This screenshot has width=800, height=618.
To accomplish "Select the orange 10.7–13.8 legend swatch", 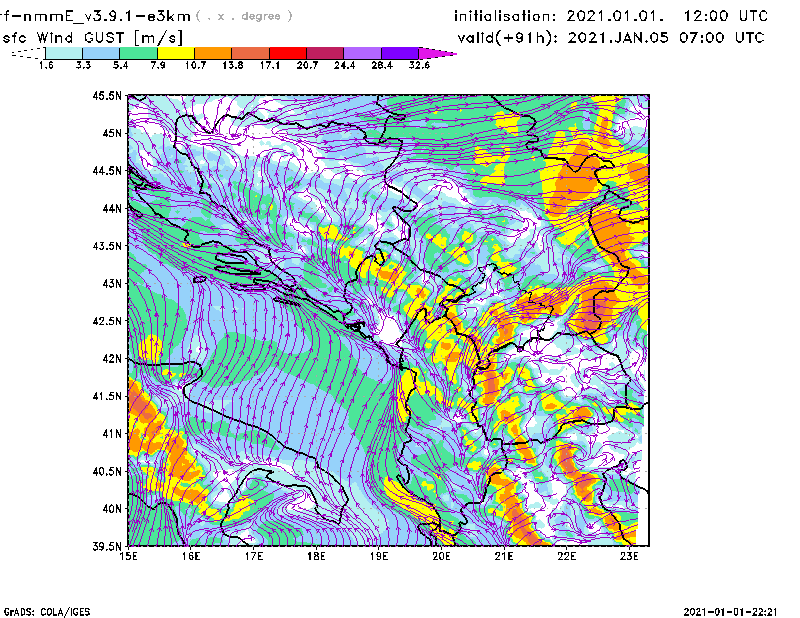I will tap(213, 53).
